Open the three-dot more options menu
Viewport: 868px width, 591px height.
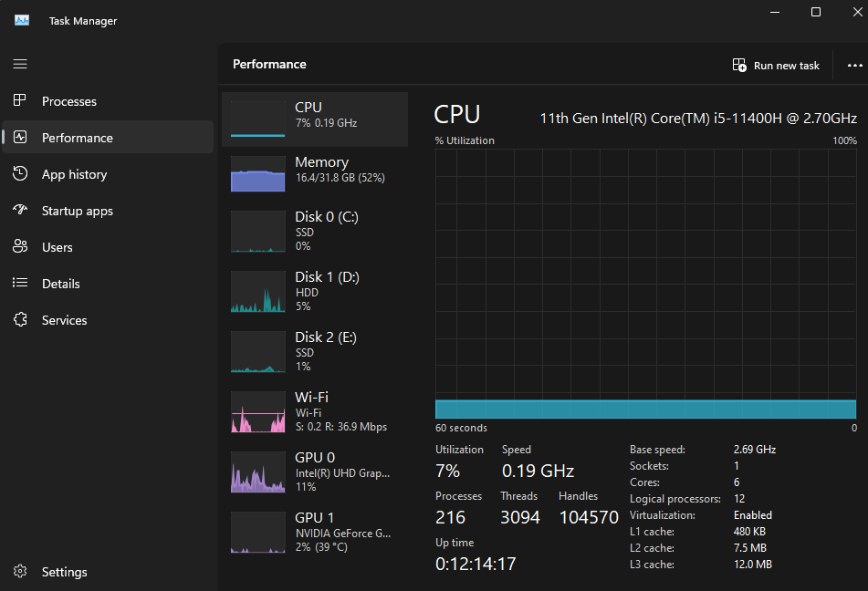854,66
